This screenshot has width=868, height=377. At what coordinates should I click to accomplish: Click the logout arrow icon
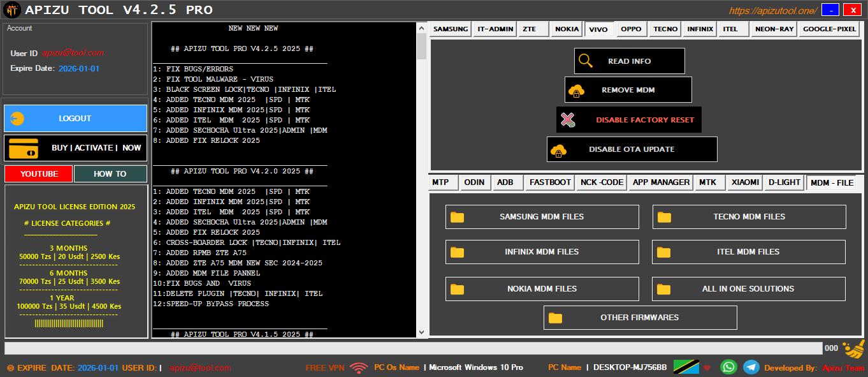18,119
